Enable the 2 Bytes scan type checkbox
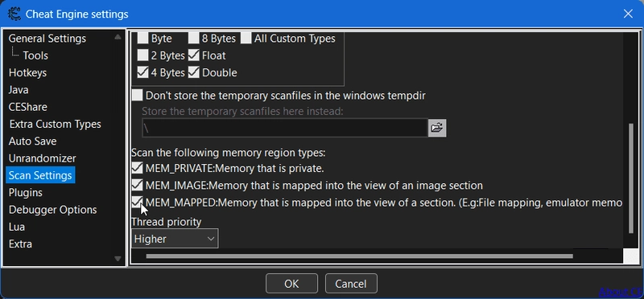 pos(142,55)
